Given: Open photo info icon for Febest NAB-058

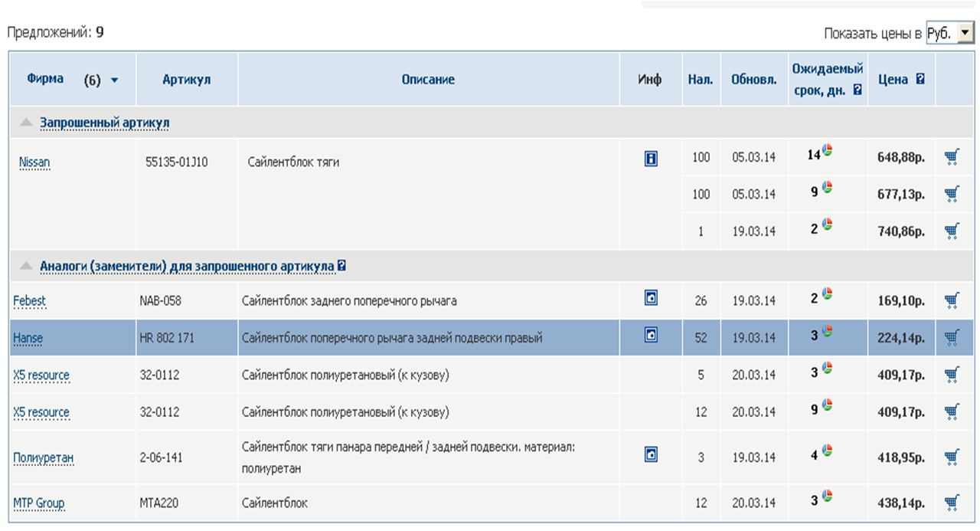Looking at the screenshot, I should pyautogui.click(x=651, y=297).
